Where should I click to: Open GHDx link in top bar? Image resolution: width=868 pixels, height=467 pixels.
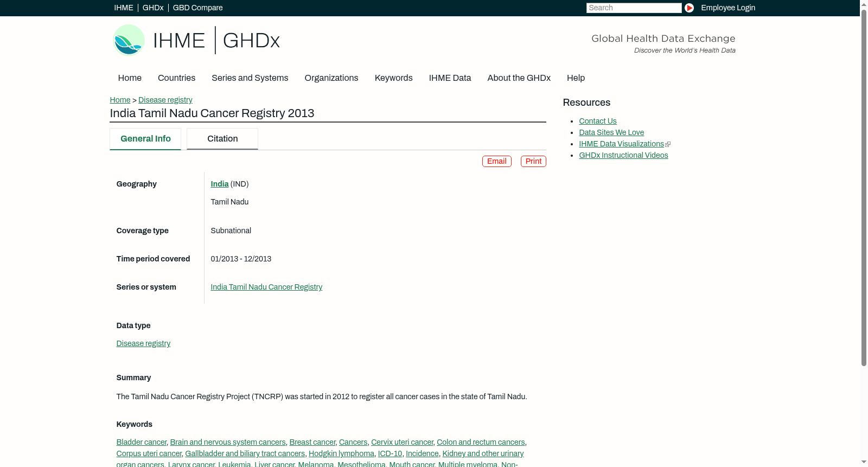(x=153, y=8)
